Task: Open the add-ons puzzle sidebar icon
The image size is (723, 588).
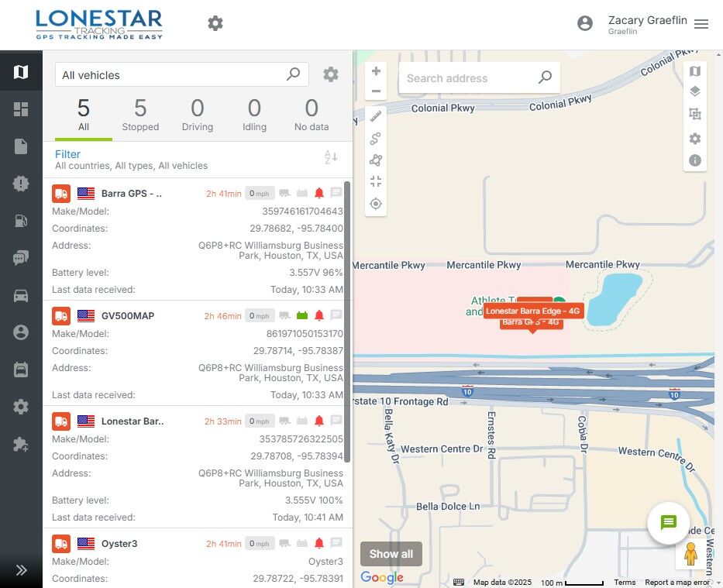Action: pos(21,444)
